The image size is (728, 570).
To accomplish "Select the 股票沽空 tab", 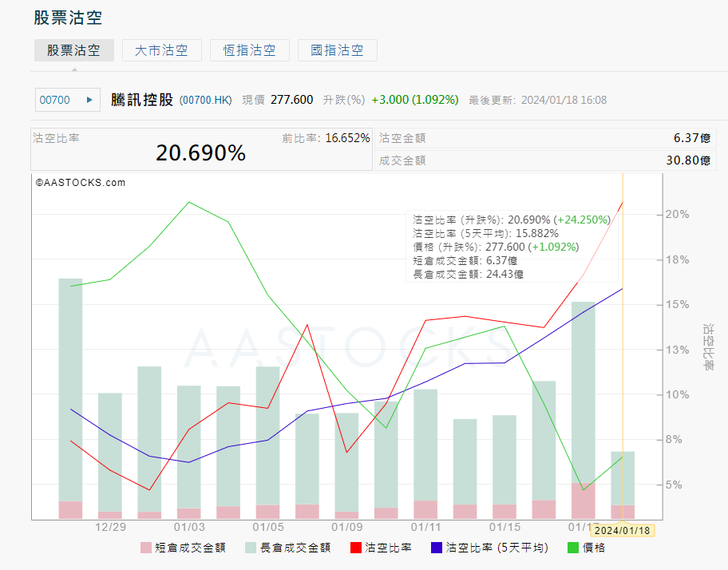I will click(x=74, y=50).
